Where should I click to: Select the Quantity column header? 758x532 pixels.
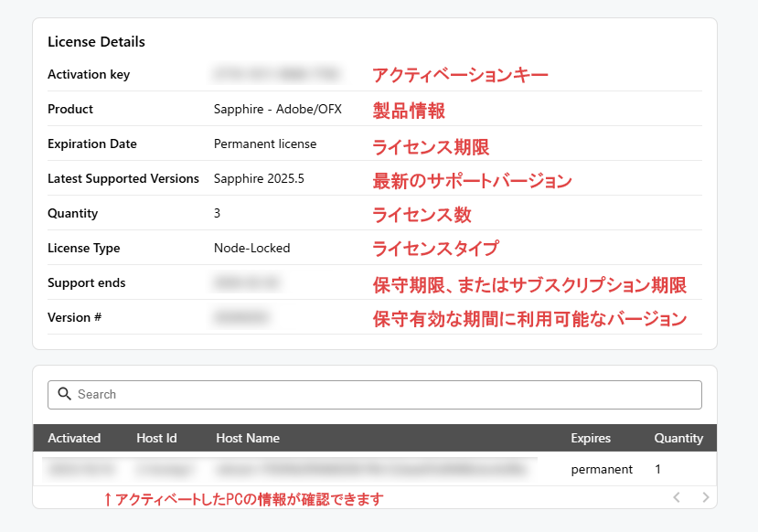[678, 438]
